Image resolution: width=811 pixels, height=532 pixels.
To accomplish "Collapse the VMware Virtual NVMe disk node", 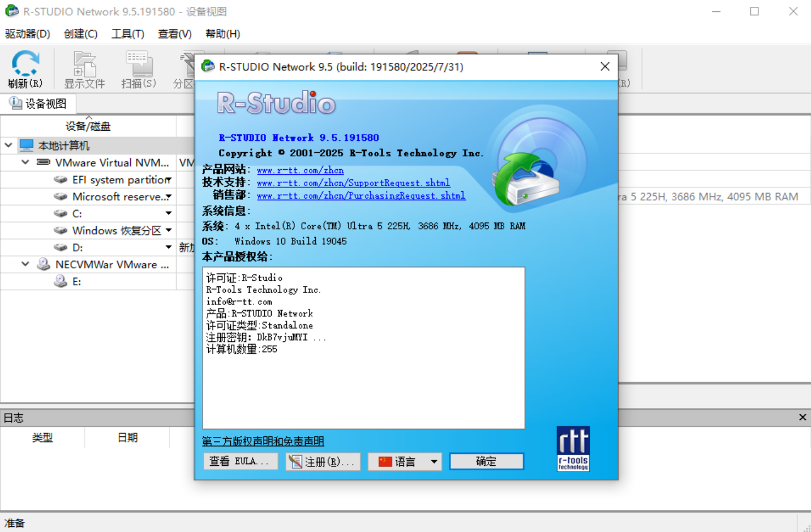I will [x=25, y=162].
